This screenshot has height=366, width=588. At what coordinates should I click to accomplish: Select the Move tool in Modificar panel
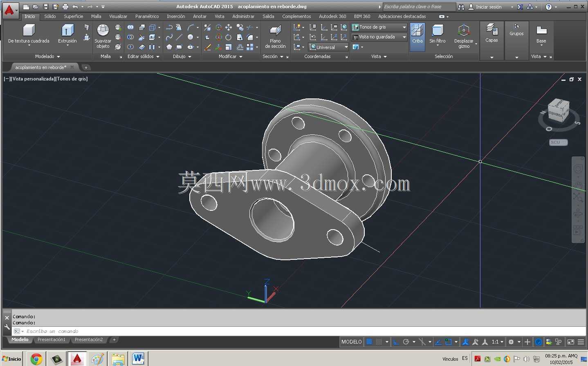(x=229, y=27)
